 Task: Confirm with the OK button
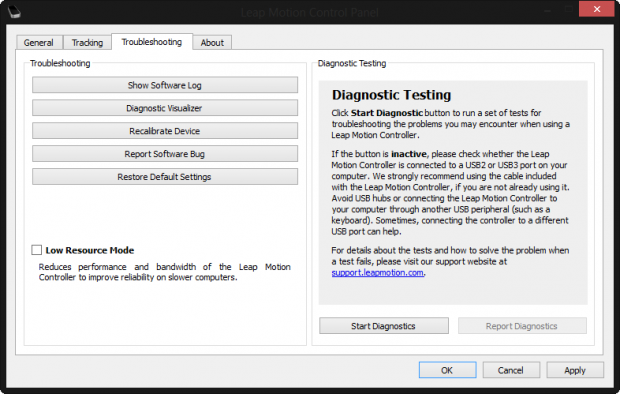447,370
